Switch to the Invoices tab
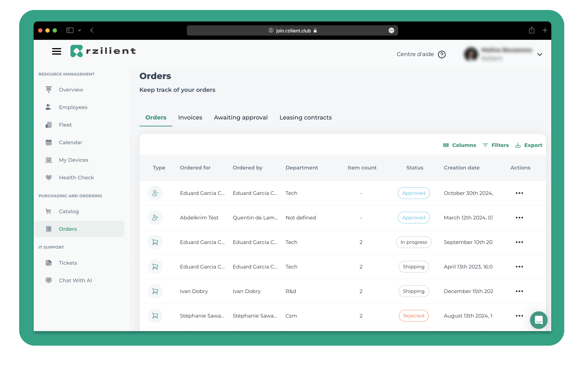Viewport: 588px width, 365px height. pyautogui.click(x=190, y=118)
